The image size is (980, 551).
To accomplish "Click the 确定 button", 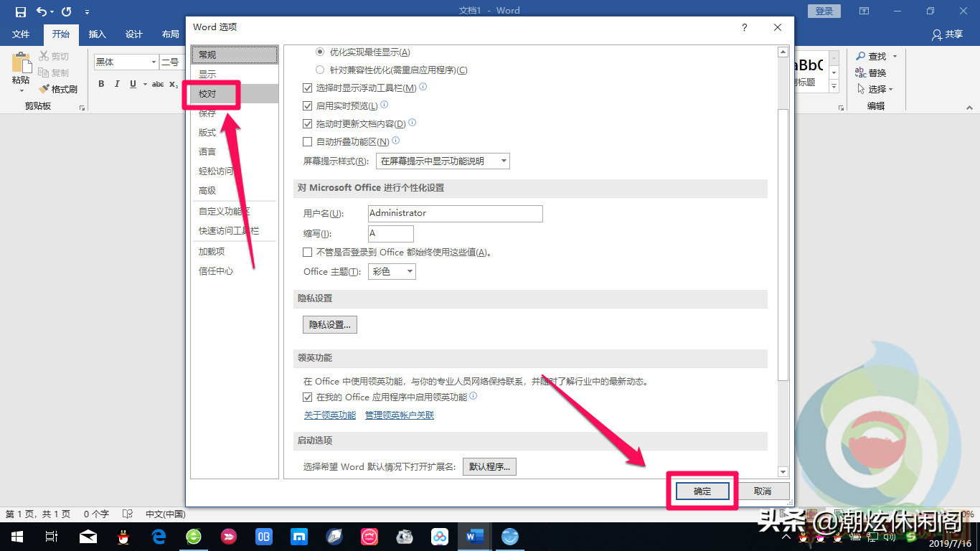I will coord(702,491).
